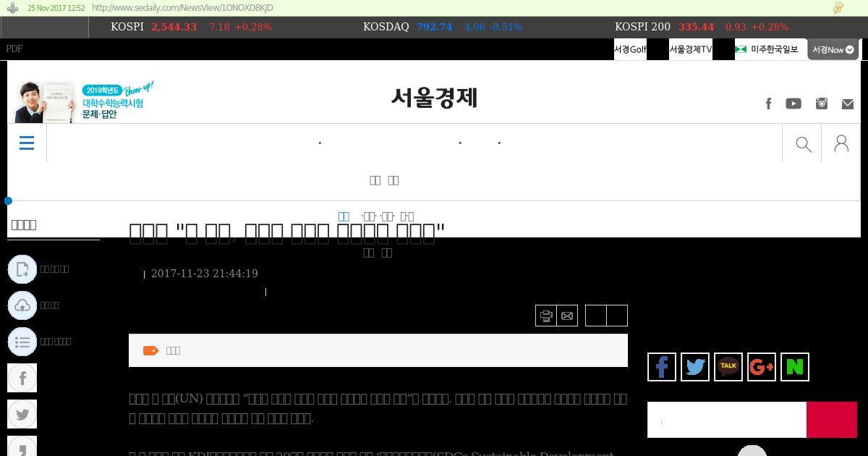This screenshot has height=456, width=868.
Task: Click the PDF link in top bar
Action: [x=14, y=48]
